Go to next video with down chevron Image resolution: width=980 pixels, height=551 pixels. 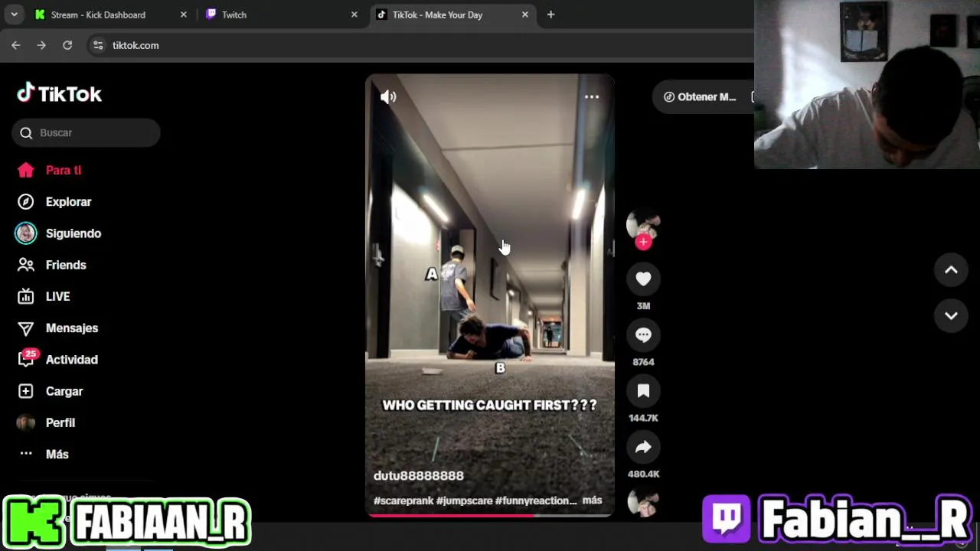[x=951, y=315]
